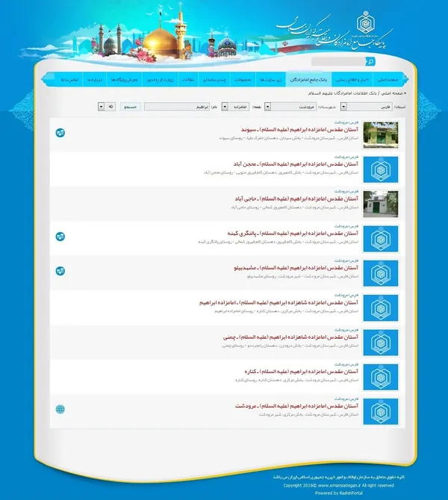Screen dimensions: 448x500
Task: Click the پالنگری کهنه placeholder thumbnail
Action: 380,239
